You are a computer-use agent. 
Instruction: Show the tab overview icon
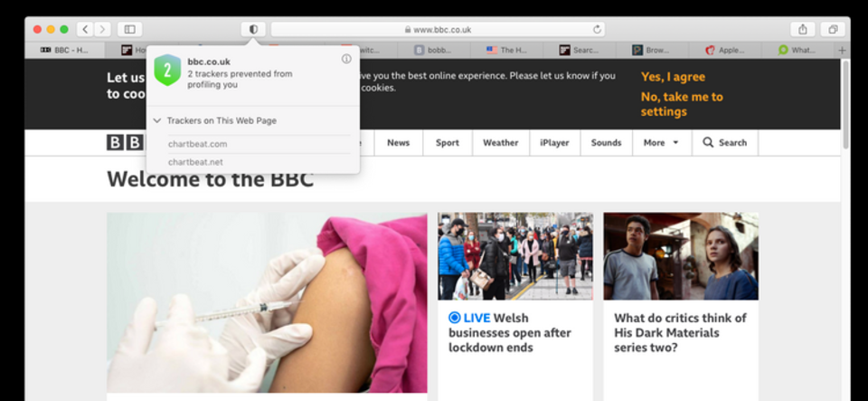(x=833, y=29)
